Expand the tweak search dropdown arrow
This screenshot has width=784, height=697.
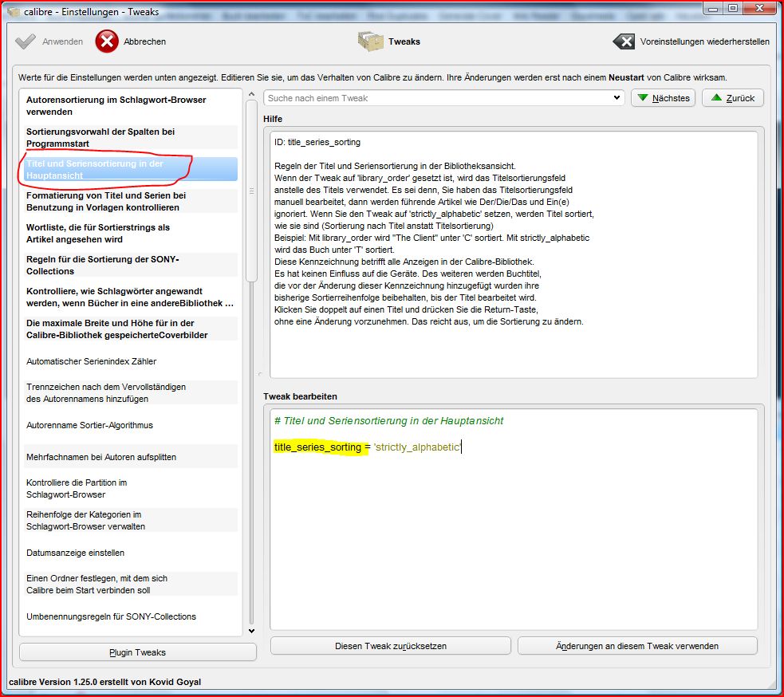(x=617, y=98)
